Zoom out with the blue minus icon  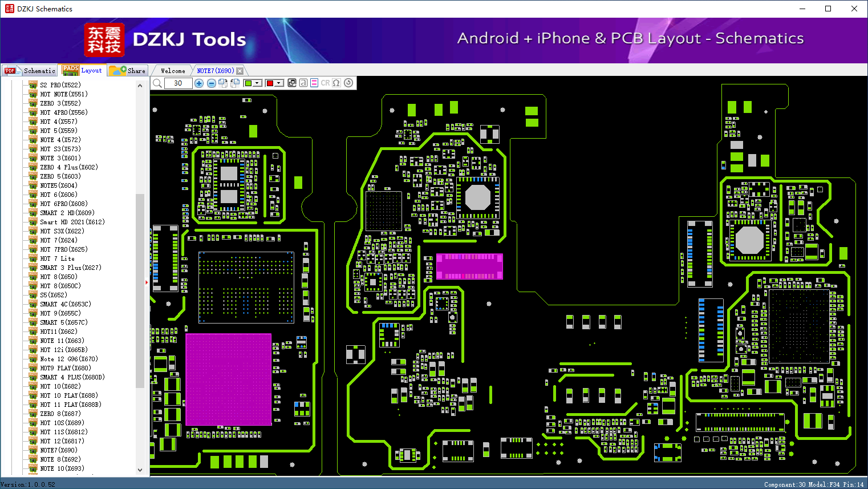tap(211, 83)
